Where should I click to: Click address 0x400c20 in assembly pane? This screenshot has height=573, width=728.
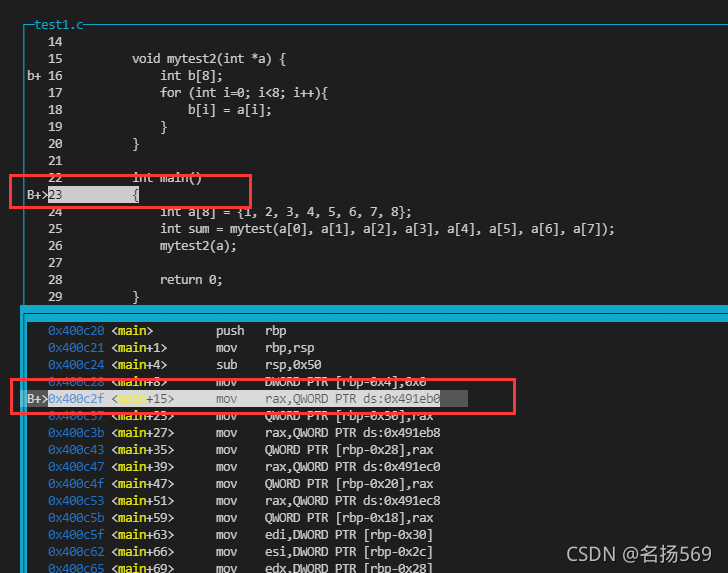coord(76,331)
